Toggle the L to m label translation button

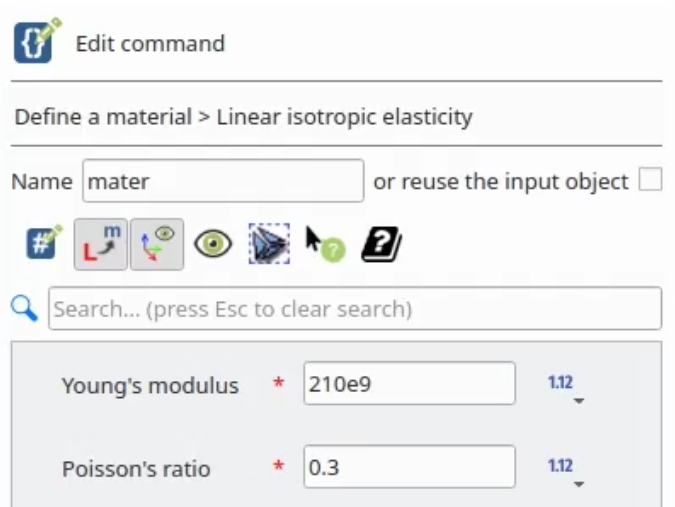point(101,244)
